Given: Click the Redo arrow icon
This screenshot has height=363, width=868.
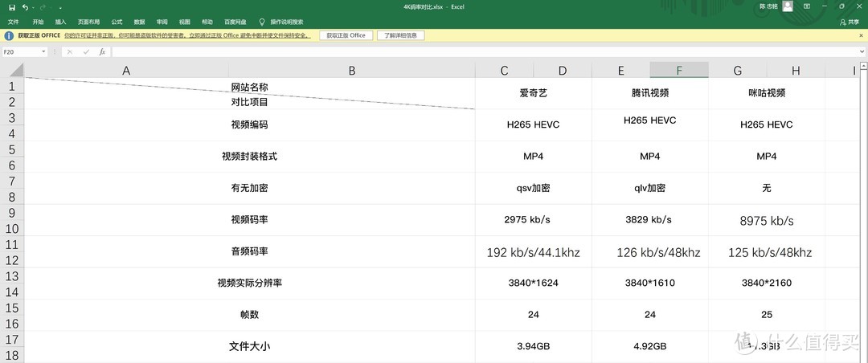Looking at the screenshot, I should [x=43, y=7].
